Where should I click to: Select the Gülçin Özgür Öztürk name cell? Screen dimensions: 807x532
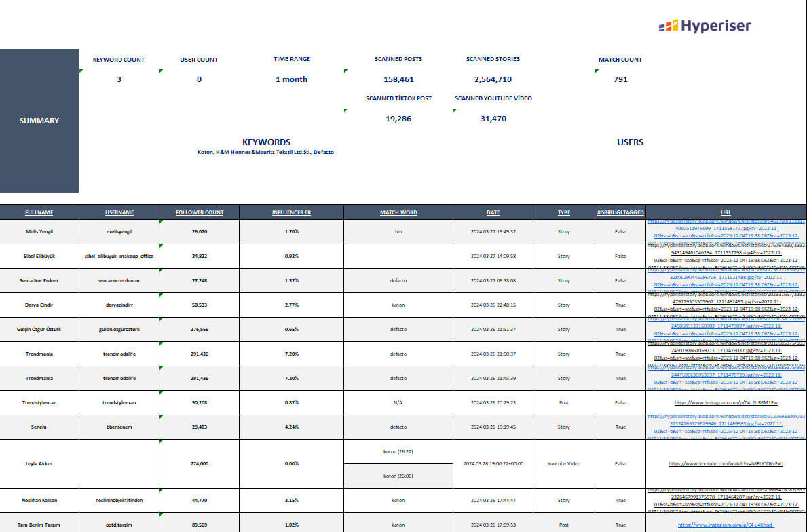pos(39,329)
